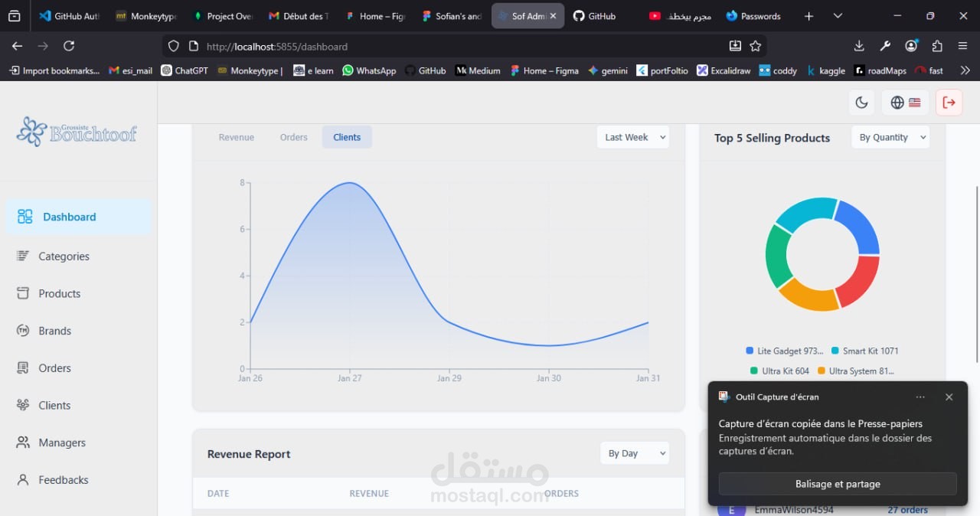This screenshot has width=980, height=516.
Task: Open the Excalidraw bookmark
Action: coord(724,70)
